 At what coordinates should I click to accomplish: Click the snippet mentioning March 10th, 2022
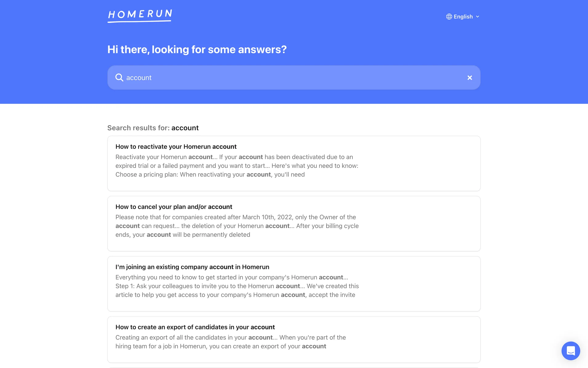click(237, 226)
